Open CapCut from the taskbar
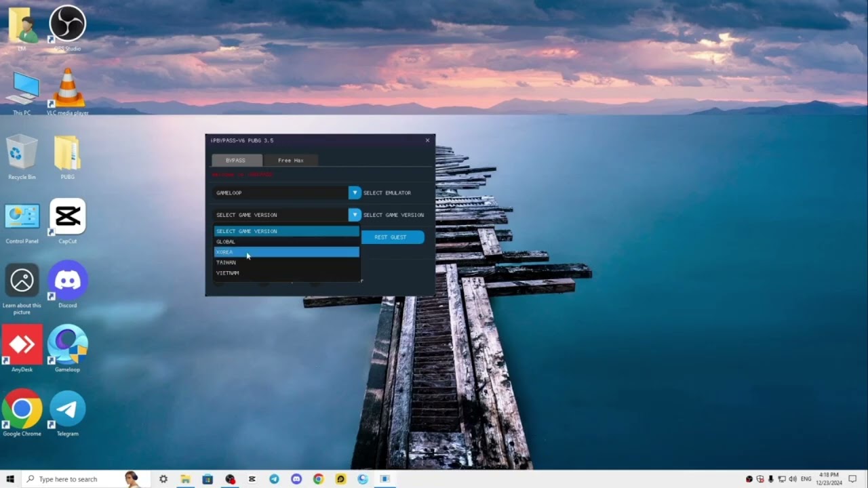The height and width of the screenshot is (488, 868). pos(252,479)
